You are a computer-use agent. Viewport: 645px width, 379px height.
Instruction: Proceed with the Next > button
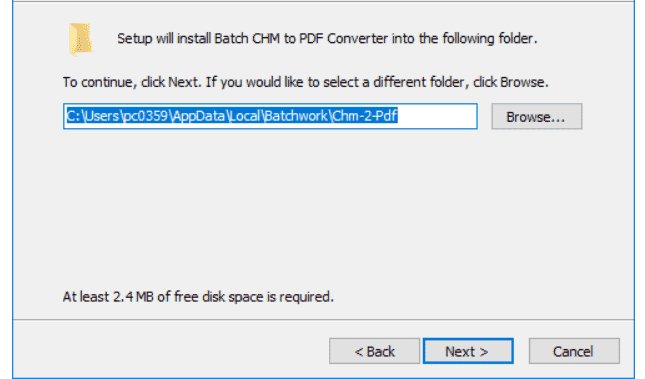[x=468, y=351]
